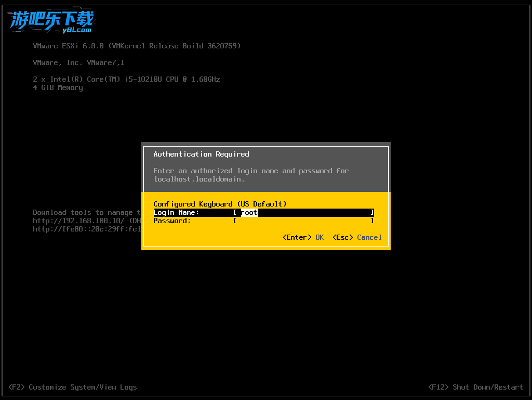Click the Intel Core i5-10210U CPU line
This screenshot has width=532, height=400.
click(x=126, y=79)
